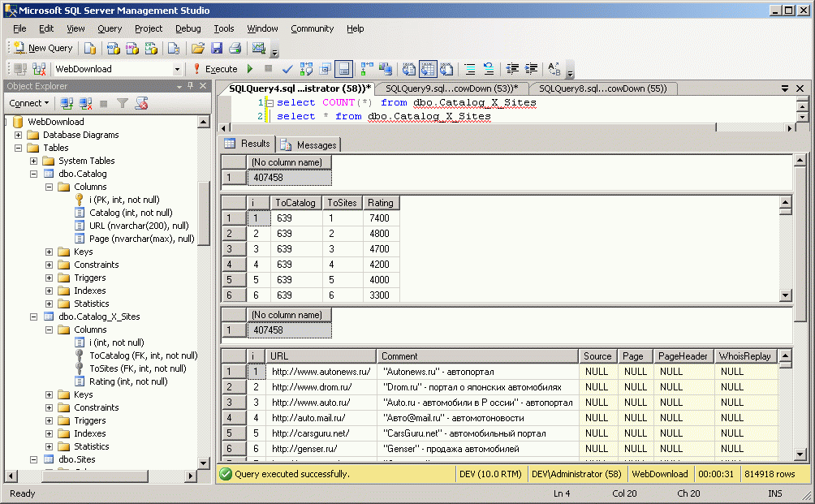Viewport: 815px width, 504px height.
Task: Click the Comment column header
Action: click(x=477, y=356)
